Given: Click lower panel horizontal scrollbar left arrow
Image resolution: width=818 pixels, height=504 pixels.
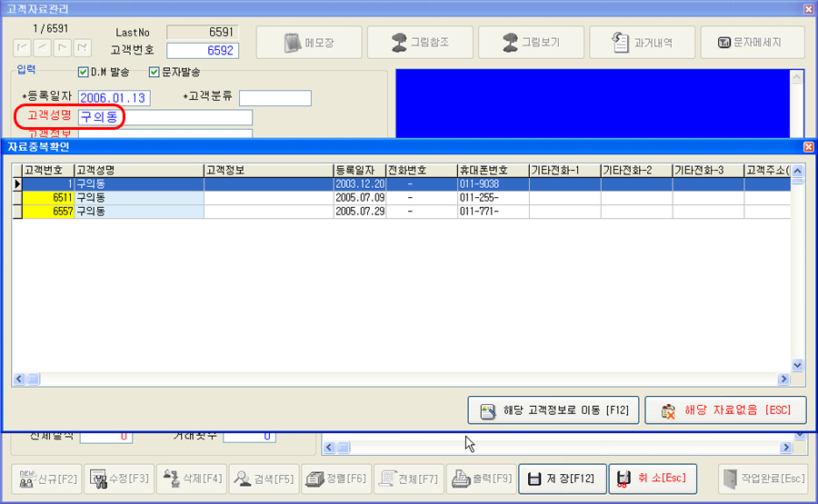Looking at the screenshot, I should [x=329, y=447].
